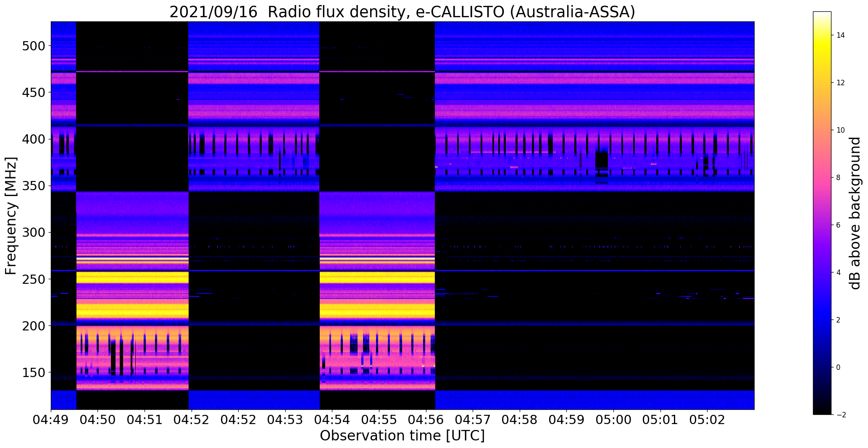The height and width of the screenshot is (448, 868).
Task: Click the colorbar tick value 0
Action: [839, 367]
